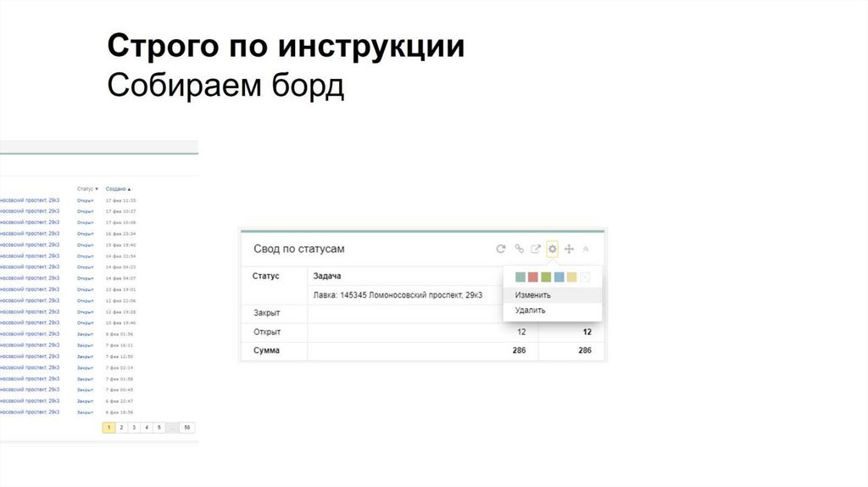Jump to last page 58
This screenshot has width=868, height=487.
pos(187,428)
